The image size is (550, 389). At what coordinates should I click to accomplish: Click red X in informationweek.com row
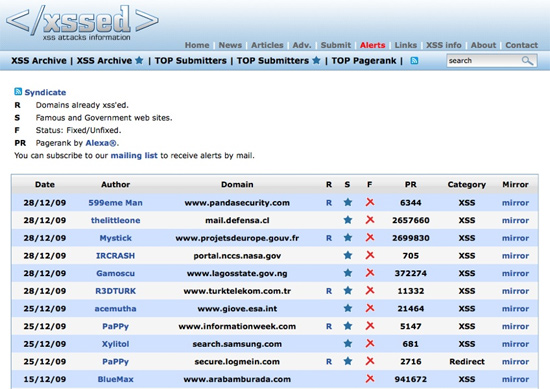(370, 326)
